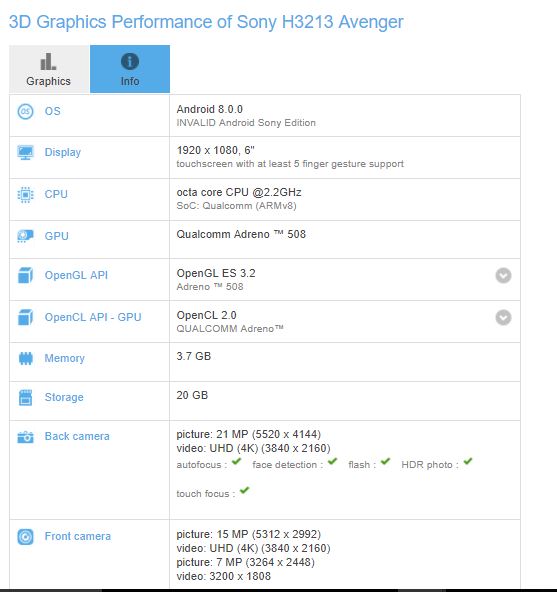Click the OS label
Viewport: 557px width, 592px height.
pos(52,111)
